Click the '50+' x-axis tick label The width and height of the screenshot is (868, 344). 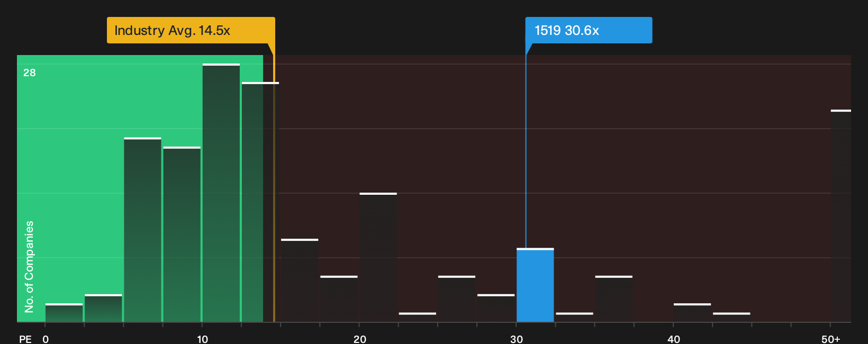click(831, 339)
